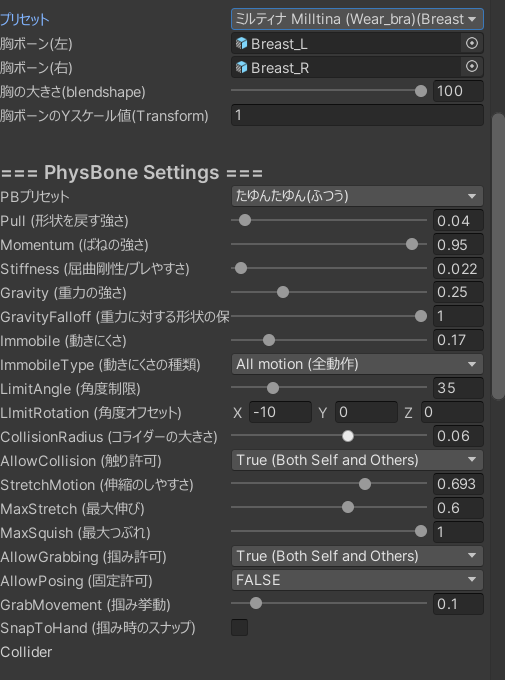Click the Y label of LimitRotation

click(x=323, y=412)
